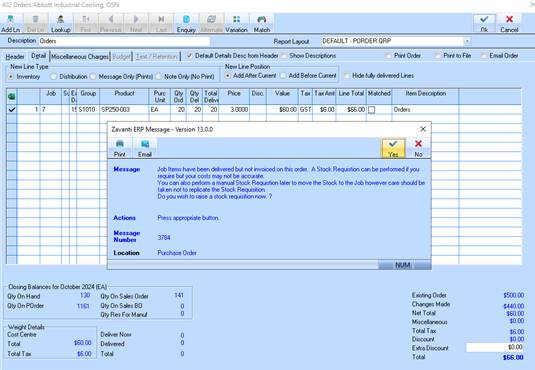Confirm with the Yes checkmark button

(x=393, y=148)
